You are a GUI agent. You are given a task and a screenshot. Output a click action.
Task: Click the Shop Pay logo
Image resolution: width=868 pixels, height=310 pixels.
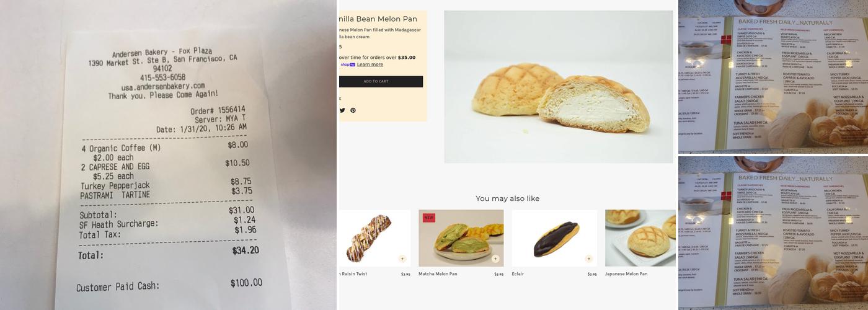pos(347,64)
